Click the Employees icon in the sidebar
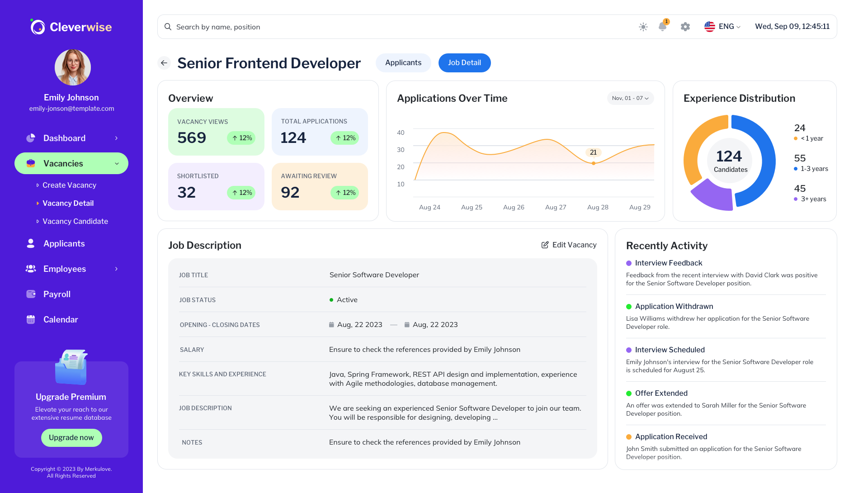The width and height of the screenshot is (868, 493). [x=30, y=269]
